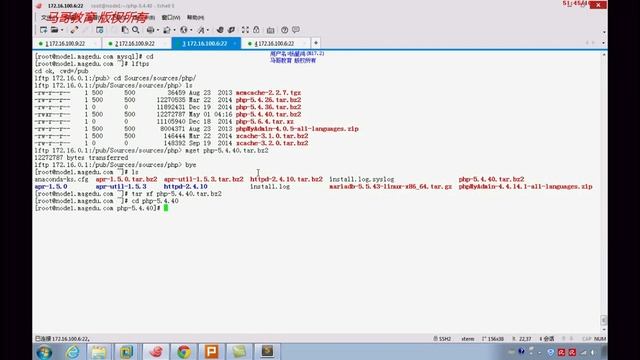Click the terminal scrollbar thumb
The image size is (640, 360).
coord(604,320)
